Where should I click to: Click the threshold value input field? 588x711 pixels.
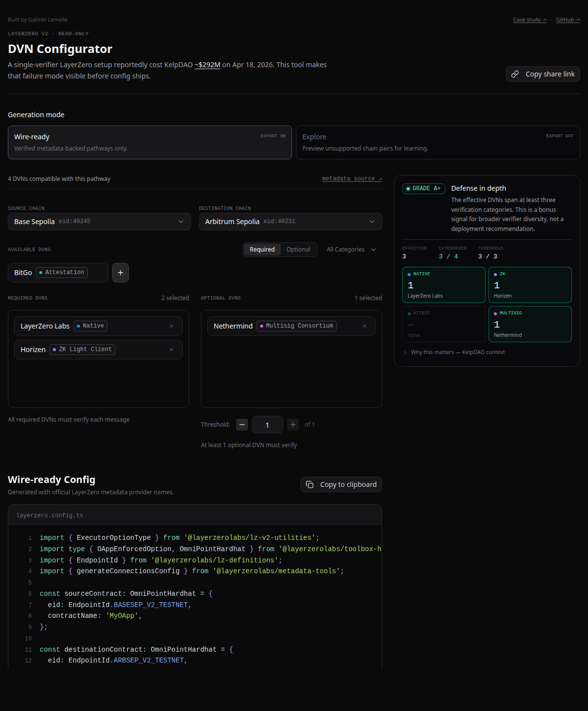pos(268,425)
